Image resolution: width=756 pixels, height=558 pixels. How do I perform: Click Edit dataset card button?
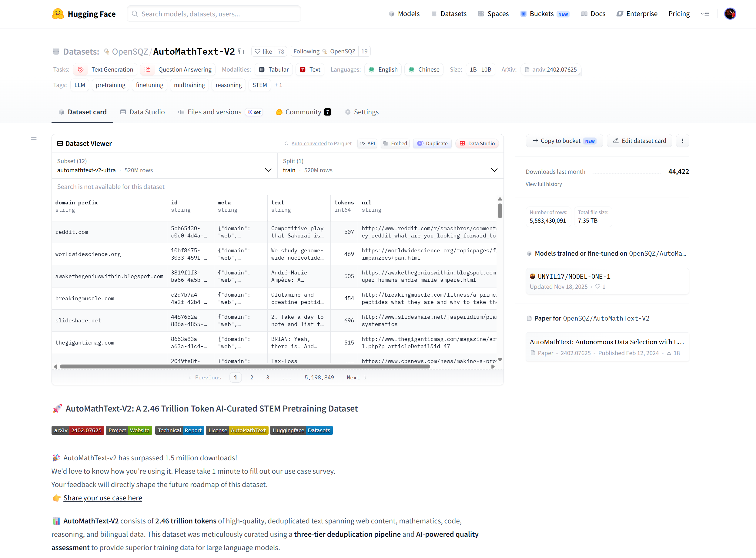(x=640, y=141)
